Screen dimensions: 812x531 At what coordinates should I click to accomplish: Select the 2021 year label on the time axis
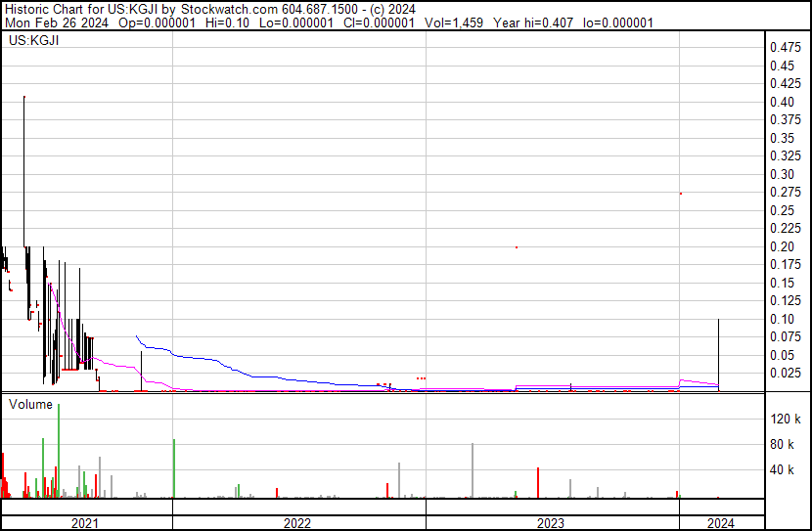pyautogui.click(x=86, y=523)
